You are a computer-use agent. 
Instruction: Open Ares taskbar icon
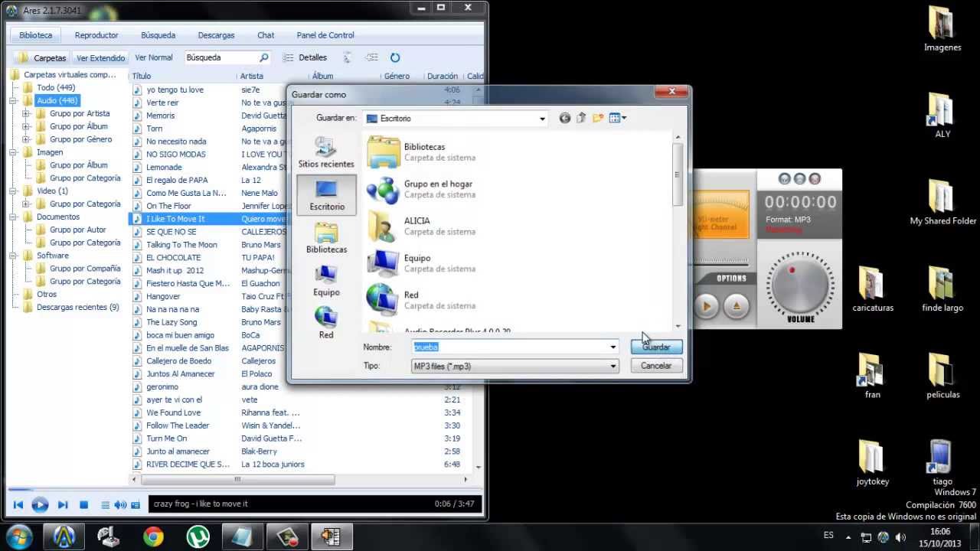(x=64, y=536)
